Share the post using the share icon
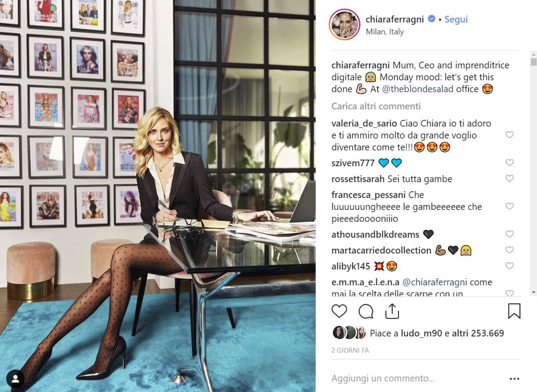Viewport: 537px width, 392px height. coord(392,311)
